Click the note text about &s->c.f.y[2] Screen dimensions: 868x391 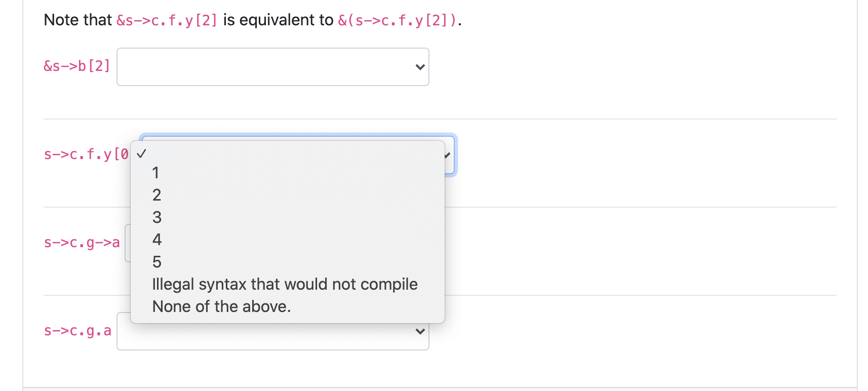coord(252,20)
